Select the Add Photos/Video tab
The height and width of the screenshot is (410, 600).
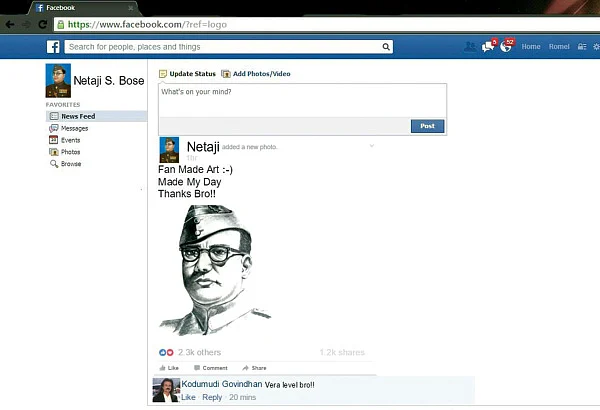[256, 74]
